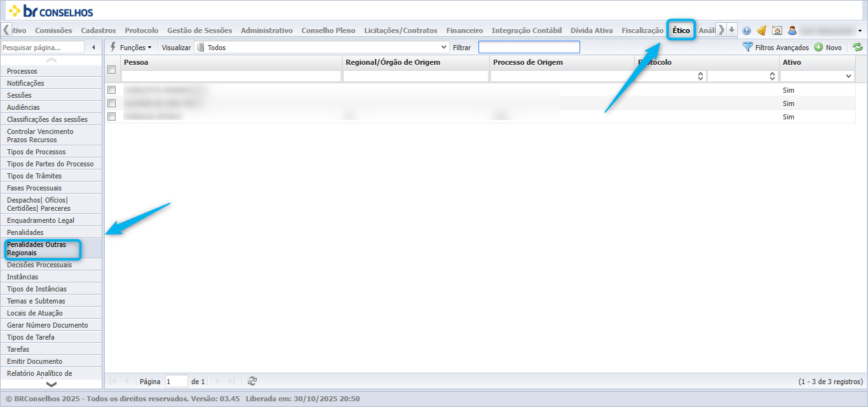Click the first Protocolo filter spinner
Viewport: 868px width, 407px height.
tap(701, 76)
